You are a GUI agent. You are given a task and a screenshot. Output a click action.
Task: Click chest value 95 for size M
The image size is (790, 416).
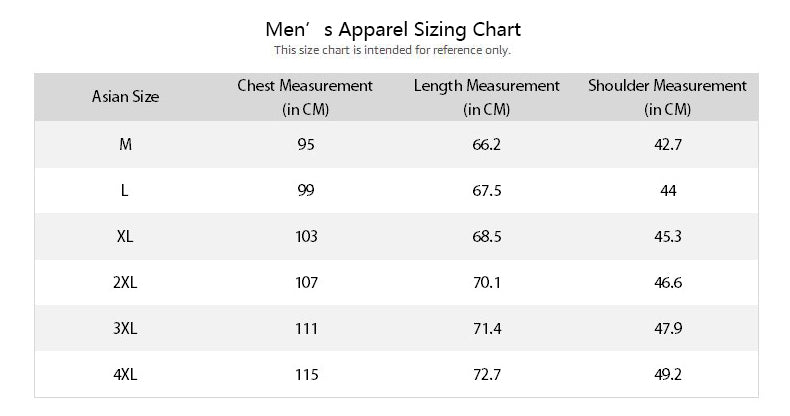pyautogui.click(x=306, y=145)
